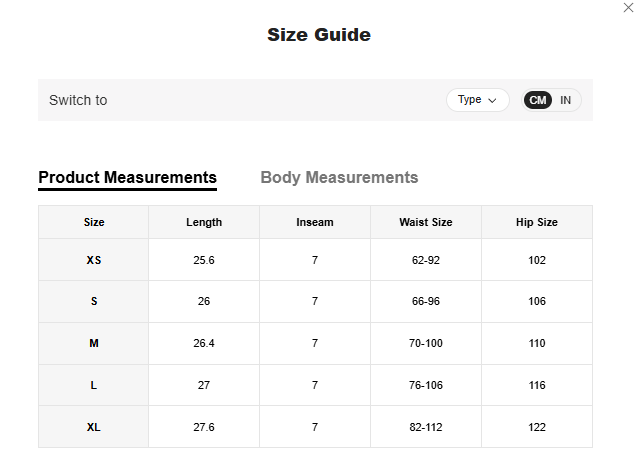
Task: Click the Waist Size column header
Action: click(426, 222)
